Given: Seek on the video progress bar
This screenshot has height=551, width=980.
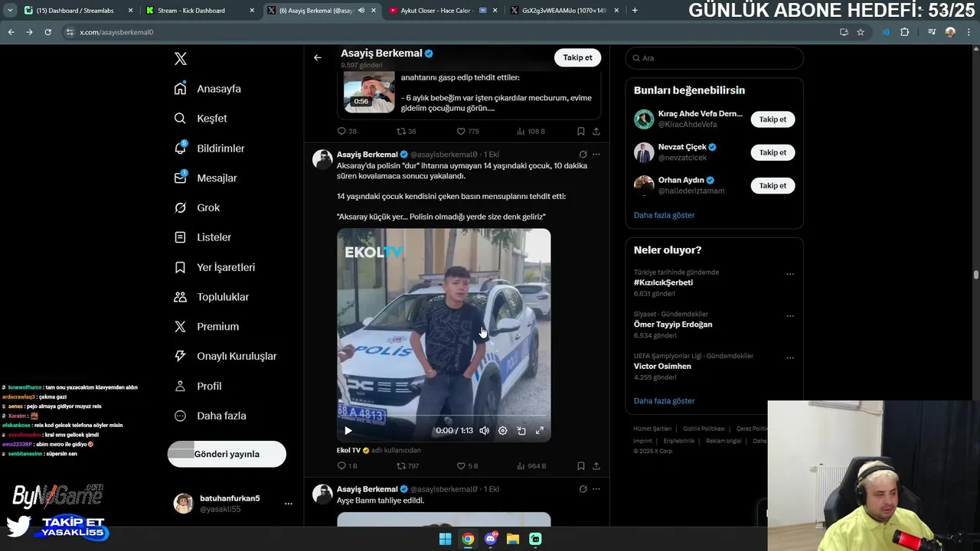Looking at the screenshot, I should point(443,416).
